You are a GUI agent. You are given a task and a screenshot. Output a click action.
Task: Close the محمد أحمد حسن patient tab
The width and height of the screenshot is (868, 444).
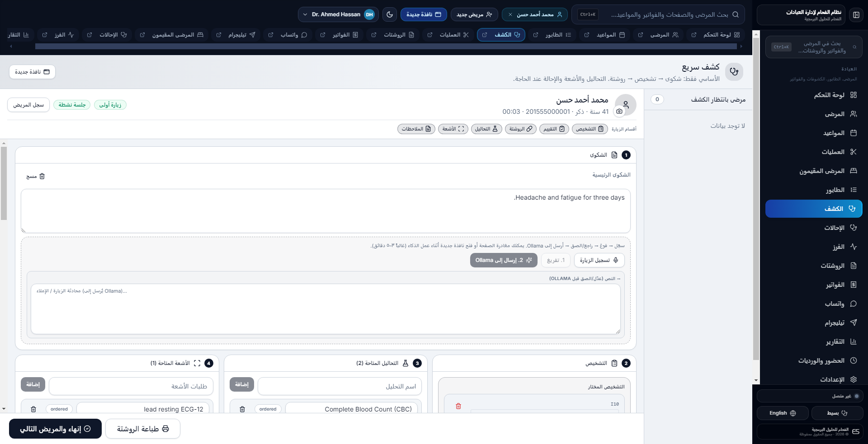510,14
